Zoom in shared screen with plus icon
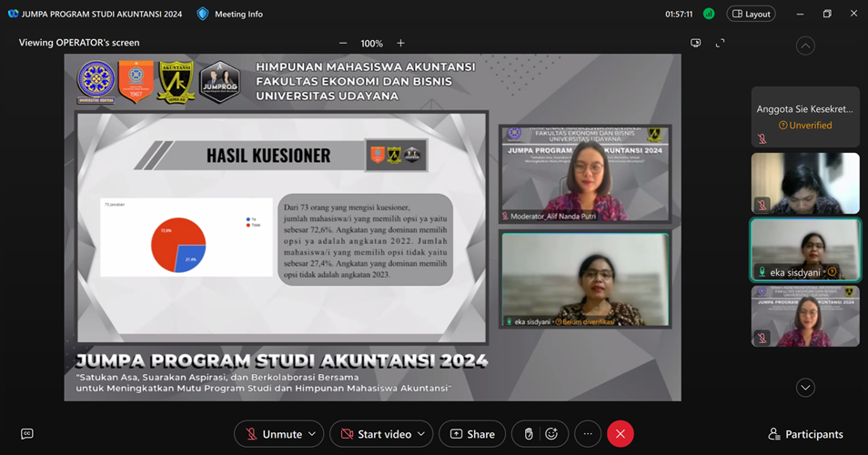868x455 pixels. point(400,43)
